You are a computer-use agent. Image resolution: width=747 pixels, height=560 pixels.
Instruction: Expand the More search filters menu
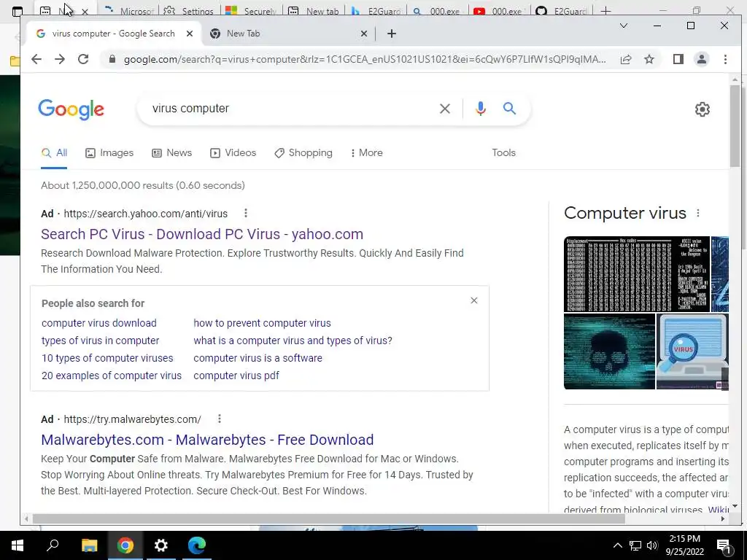[x=366, y=153]
